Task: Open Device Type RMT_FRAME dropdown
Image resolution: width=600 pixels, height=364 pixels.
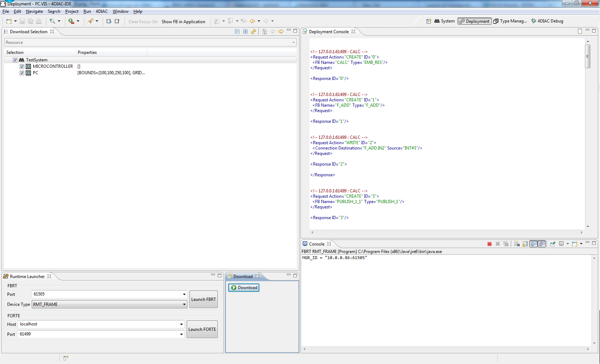Action: pyautogui.click(x=184, y=304)
